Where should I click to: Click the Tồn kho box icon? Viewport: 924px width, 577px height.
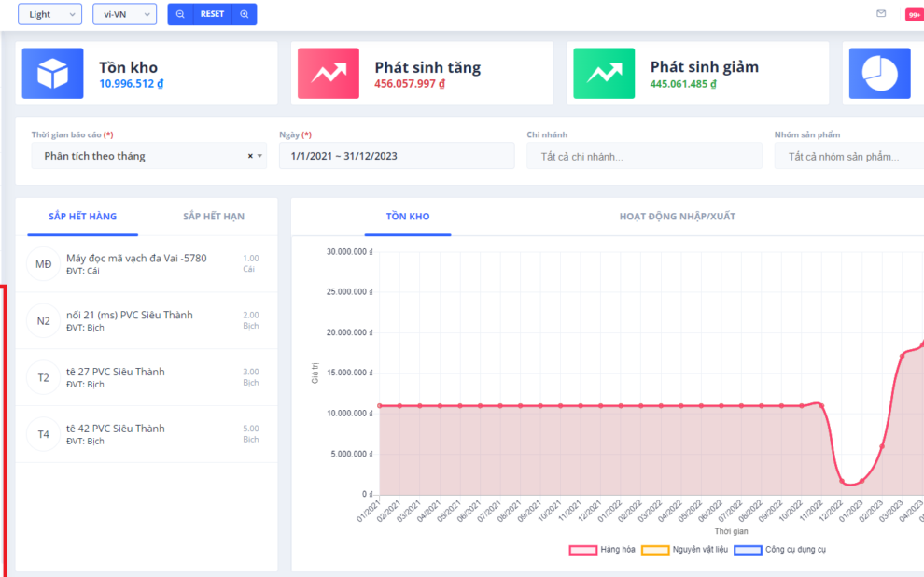[x=52, y=74]
